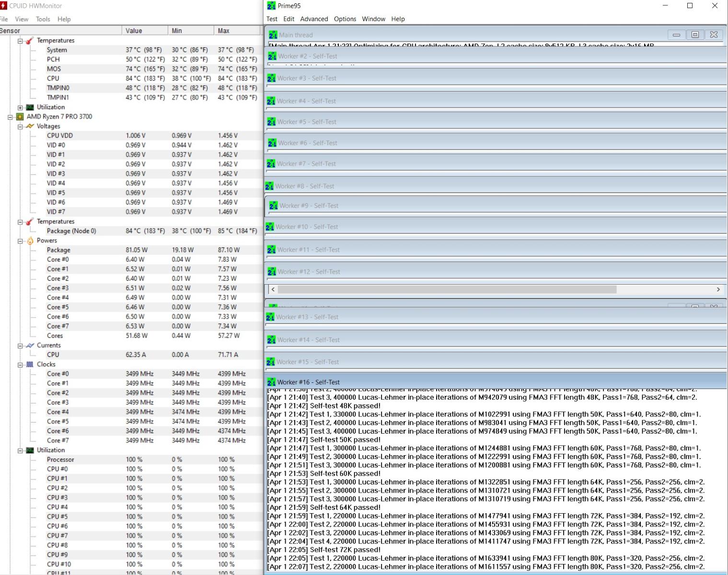Collapse the Powers group

pyautogui.click(x=20, y=241)
